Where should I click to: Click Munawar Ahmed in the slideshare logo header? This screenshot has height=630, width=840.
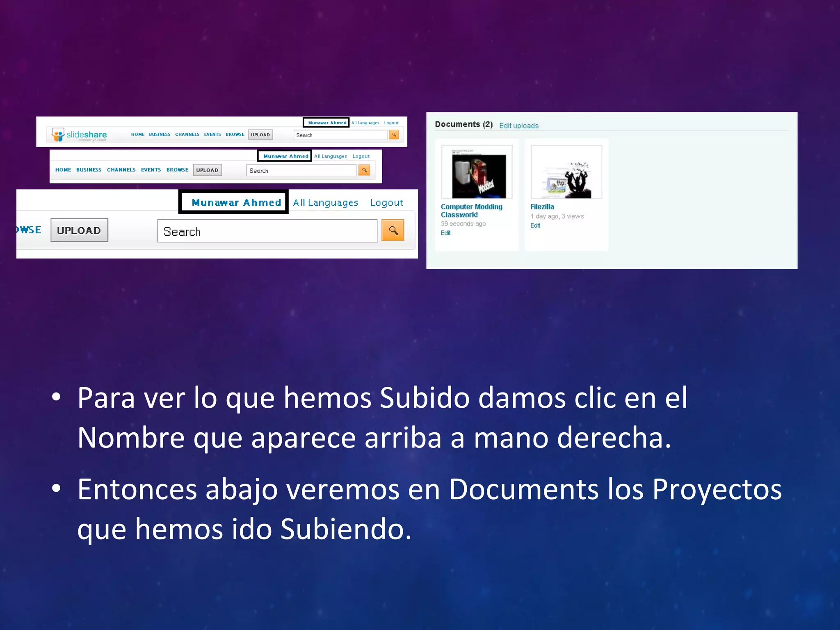coord(326,123)
